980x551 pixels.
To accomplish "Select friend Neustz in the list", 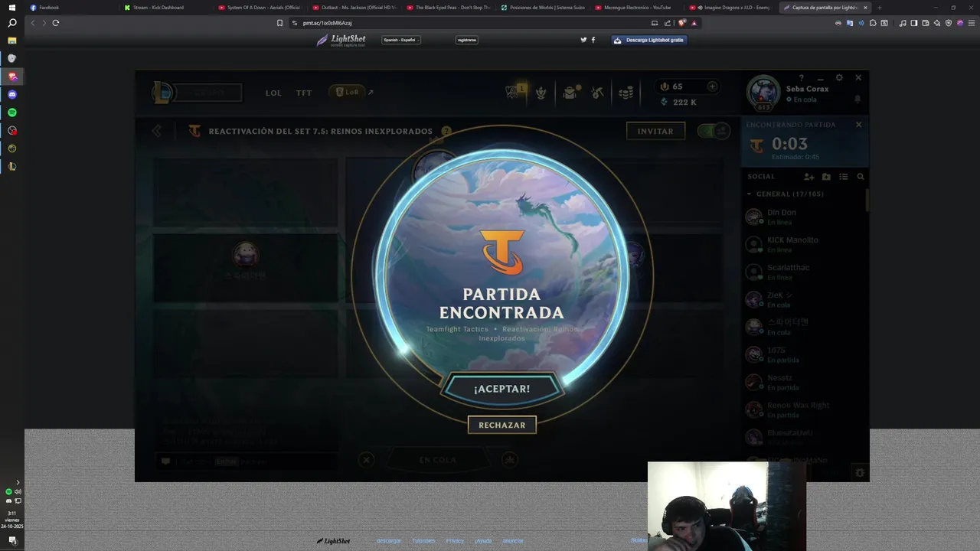I will tap(804, 382).
